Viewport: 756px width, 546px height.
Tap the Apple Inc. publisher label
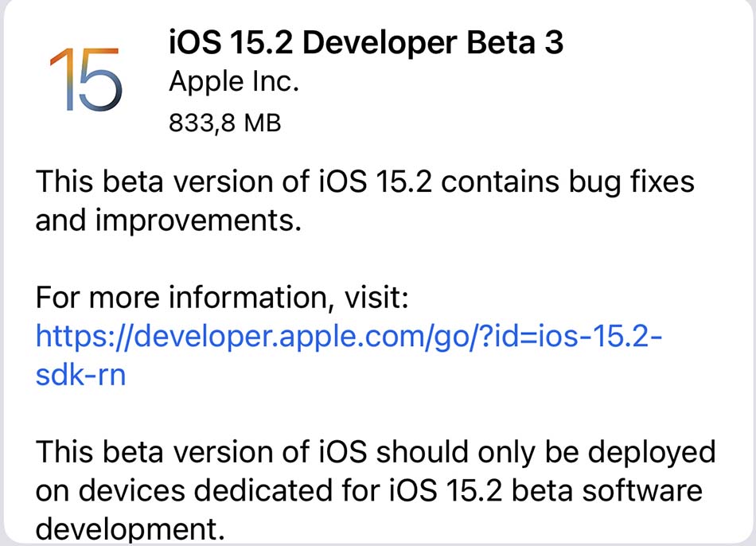pyautogui.click(x=234, y=81)
